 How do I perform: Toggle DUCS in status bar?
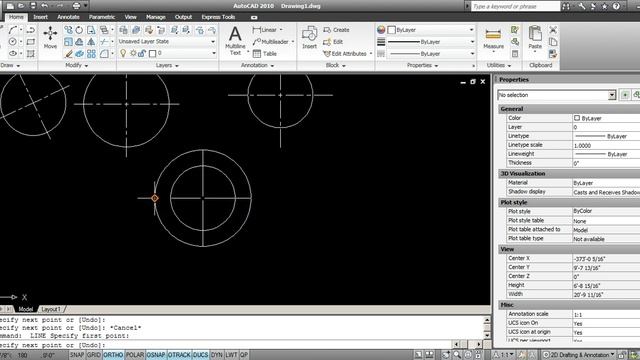click(x=200, y=355)
